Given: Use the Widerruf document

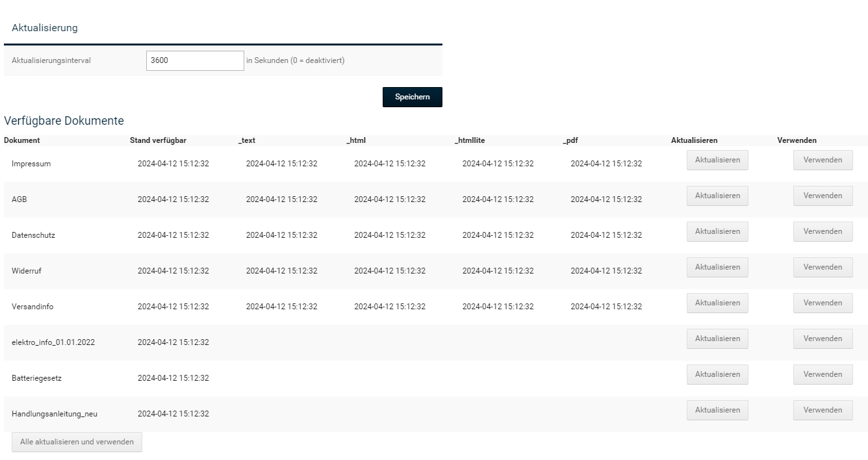Looking at the screenshot, I should click(x=823, y=267).
